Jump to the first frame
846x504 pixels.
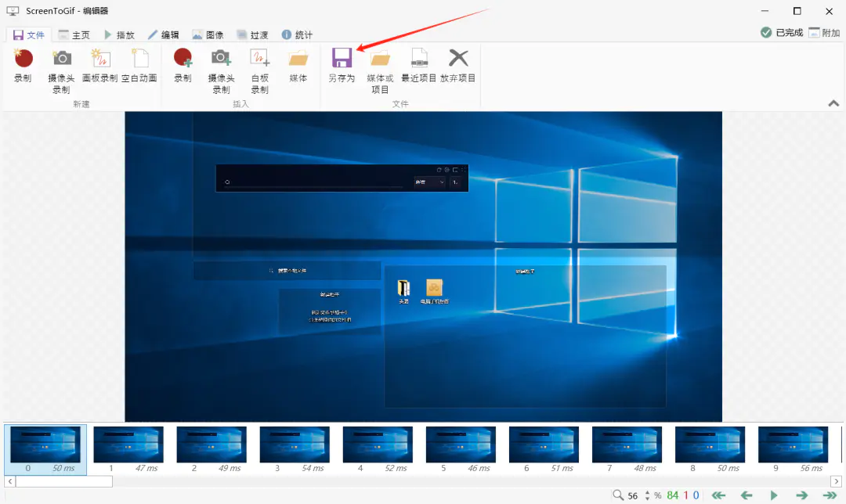[x=718, y=495]
